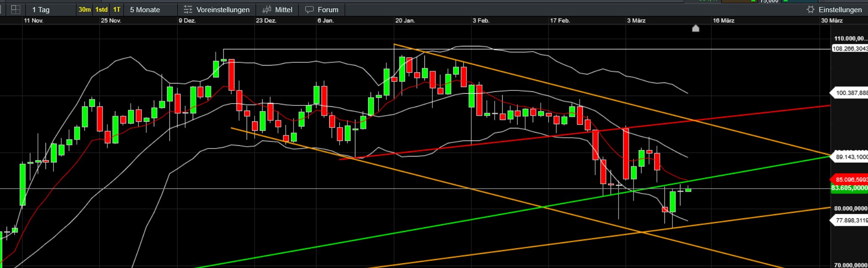The height and width of the screenshot is (268, 868).
Task: Select the 30m quick interval
Action: (x=84, y=9)
